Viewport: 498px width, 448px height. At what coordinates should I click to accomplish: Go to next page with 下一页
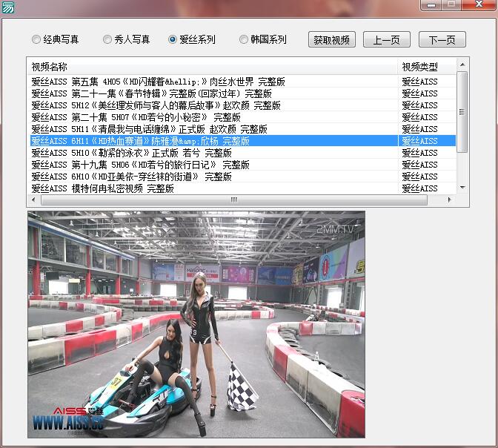442,39
